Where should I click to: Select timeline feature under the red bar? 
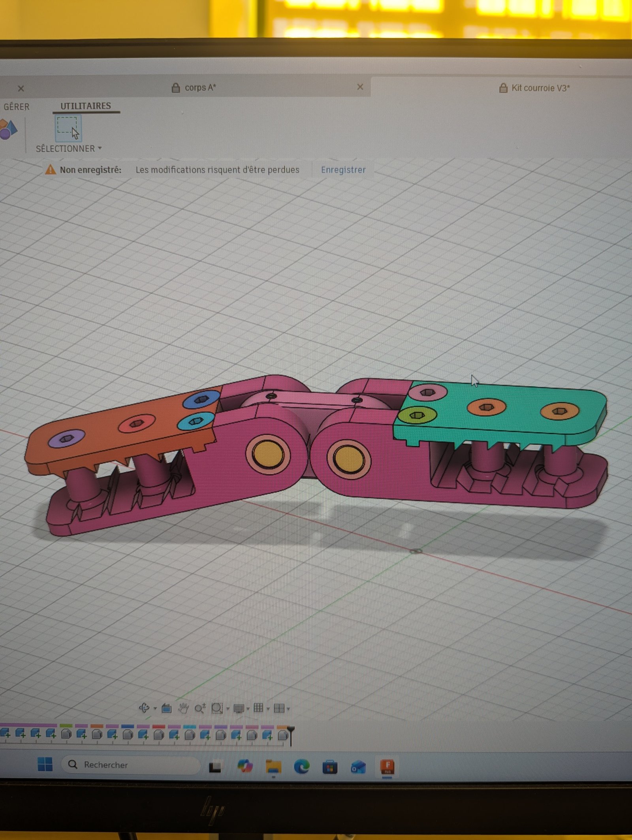coord(159,734)
